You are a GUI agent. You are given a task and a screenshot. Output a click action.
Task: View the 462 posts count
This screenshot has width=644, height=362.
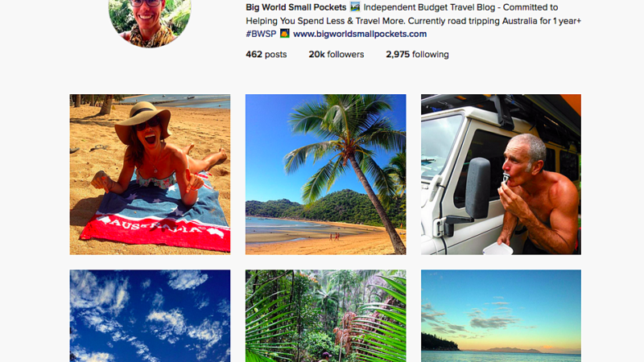pos(266,54)
